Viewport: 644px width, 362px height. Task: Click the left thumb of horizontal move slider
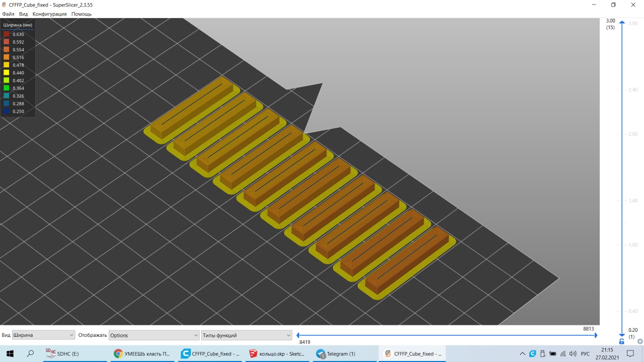tap(298, 335)
